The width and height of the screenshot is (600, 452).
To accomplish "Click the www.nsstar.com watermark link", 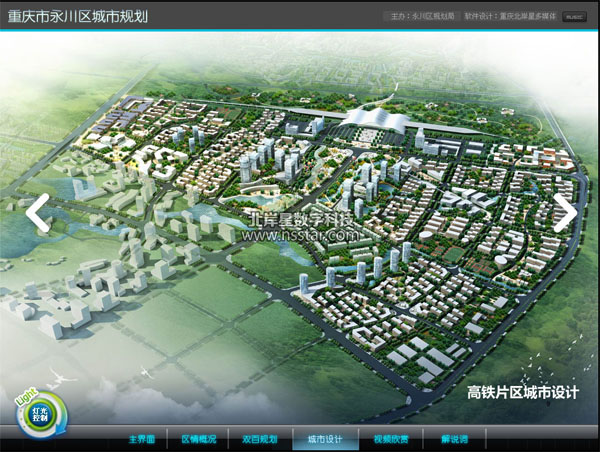I will tap(300, 235).
